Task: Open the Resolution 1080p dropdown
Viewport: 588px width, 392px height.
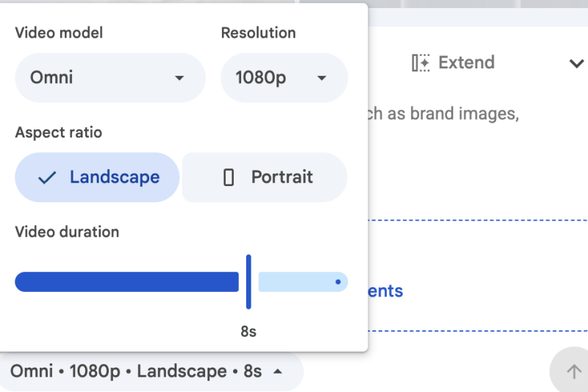Action: pyautogui.click(x=284, y=78)
